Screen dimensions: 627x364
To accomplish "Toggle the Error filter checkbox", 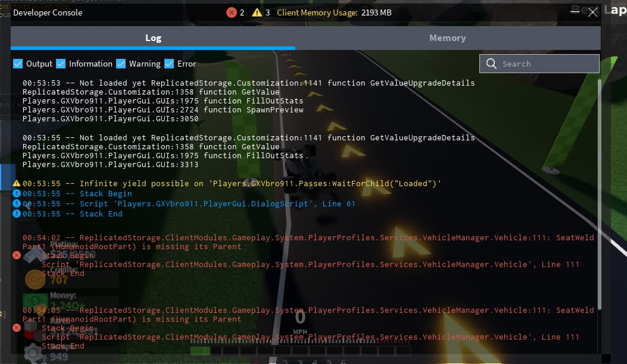I will [169, 64].
